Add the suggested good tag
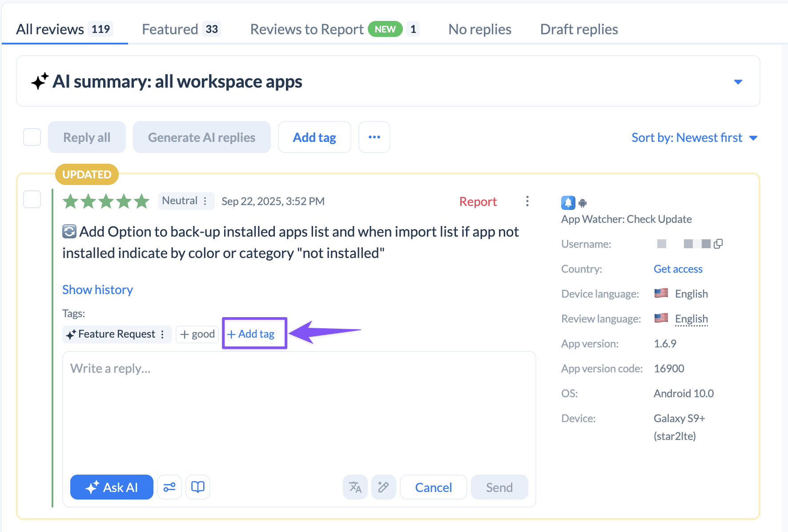Image resolution: width=788 pixels, height=532 pixels. pos(197,334)
